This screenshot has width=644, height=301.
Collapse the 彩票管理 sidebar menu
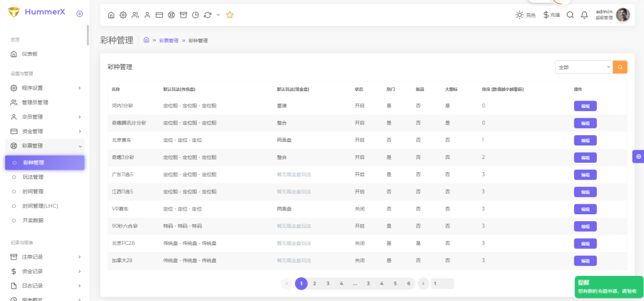click(x=44, y=146)
